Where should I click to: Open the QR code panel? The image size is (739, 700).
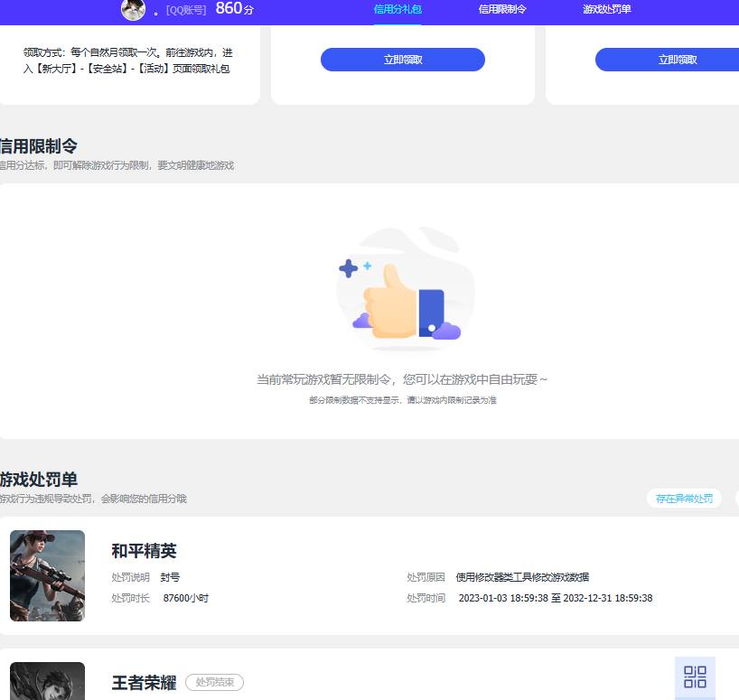coord(696,677)
